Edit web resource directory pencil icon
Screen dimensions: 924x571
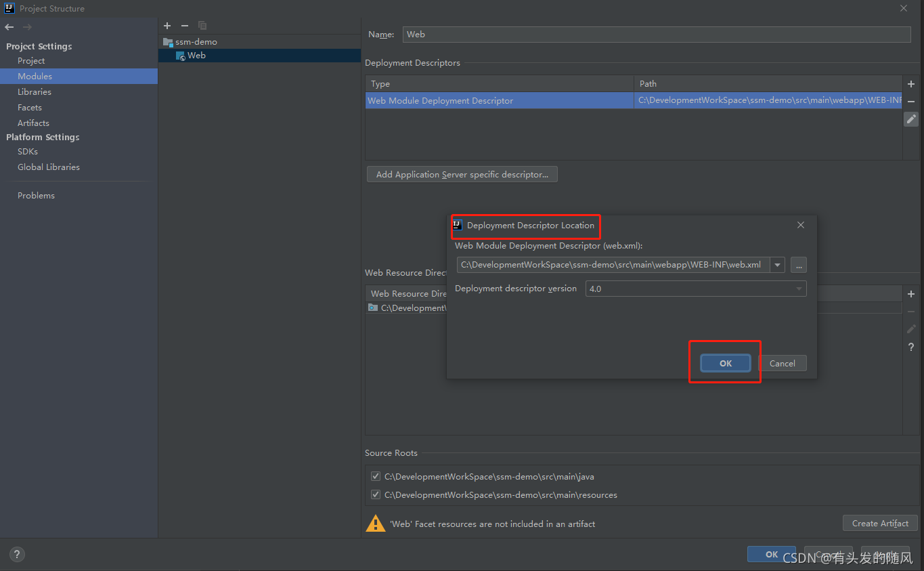[911, 329]
